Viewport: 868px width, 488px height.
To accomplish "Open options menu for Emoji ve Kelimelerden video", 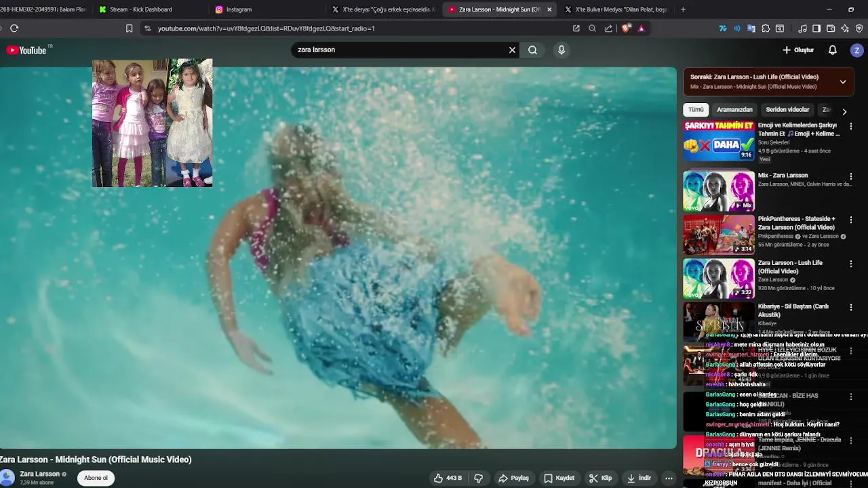I will point(851,126).
